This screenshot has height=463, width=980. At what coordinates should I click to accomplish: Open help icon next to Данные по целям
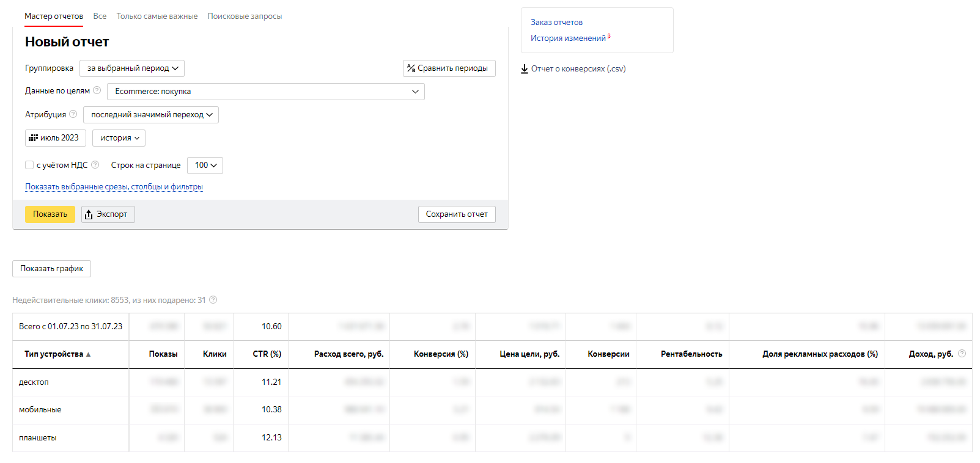[x=97, y=90]
